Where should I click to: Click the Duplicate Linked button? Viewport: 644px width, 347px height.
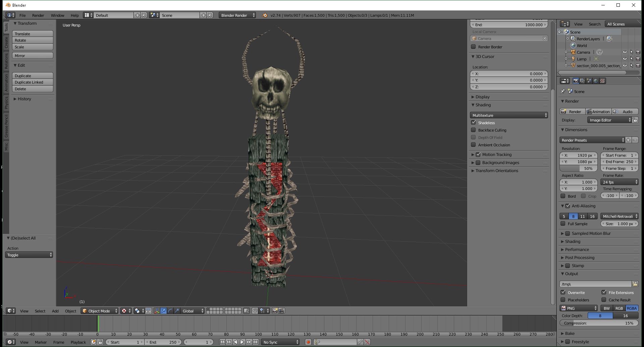click(x=33, y=82)
